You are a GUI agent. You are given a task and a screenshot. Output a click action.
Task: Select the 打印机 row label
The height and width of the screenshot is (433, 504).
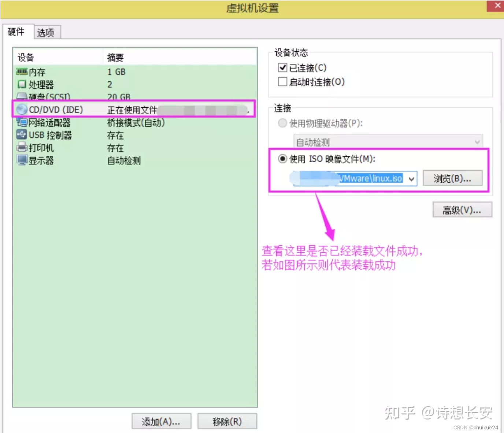[41, 148]
